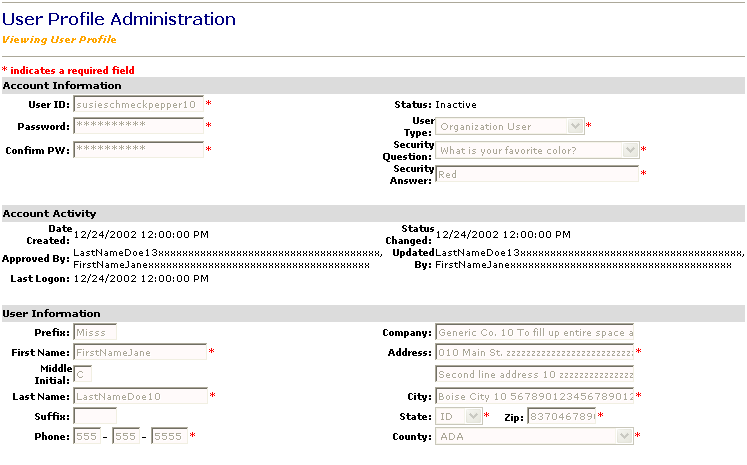Click the Company input field
This screenshot has height=465, width=747.
(x=534, y=332)
